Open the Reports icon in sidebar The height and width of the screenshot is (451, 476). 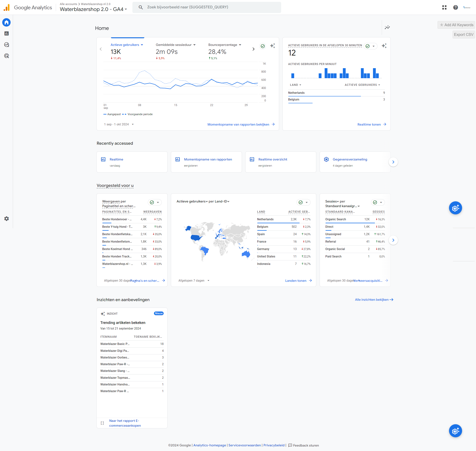(7, 33)
